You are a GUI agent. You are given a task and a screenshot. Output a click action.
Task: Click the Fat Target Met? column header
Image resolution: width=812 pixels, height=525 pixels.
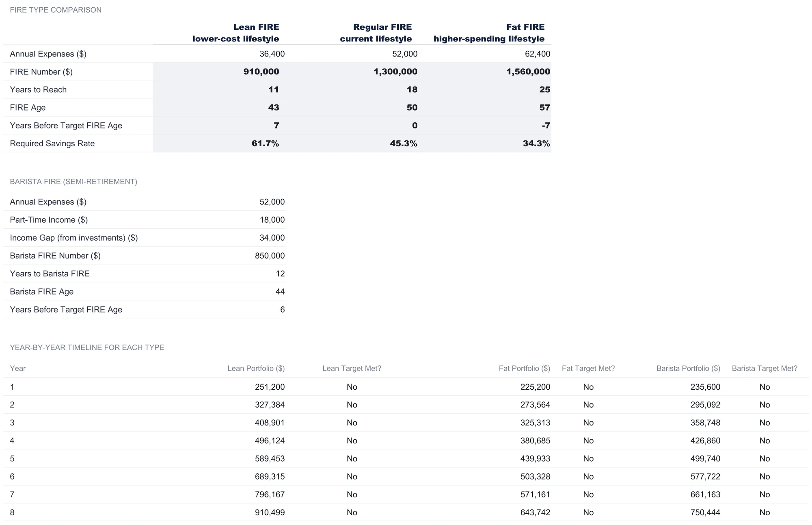tap(588, 369)
